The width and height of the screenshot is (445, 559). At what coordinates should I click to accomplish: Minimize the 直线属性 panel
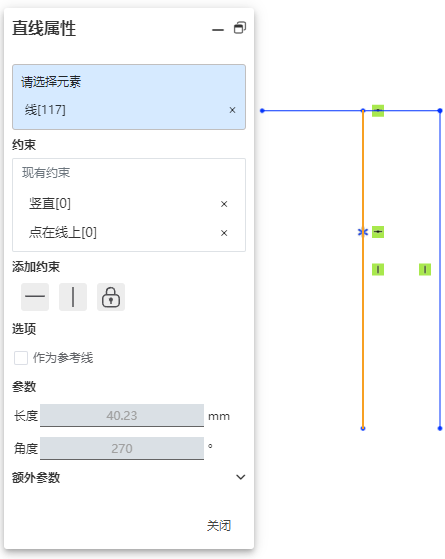click(218, 30)
